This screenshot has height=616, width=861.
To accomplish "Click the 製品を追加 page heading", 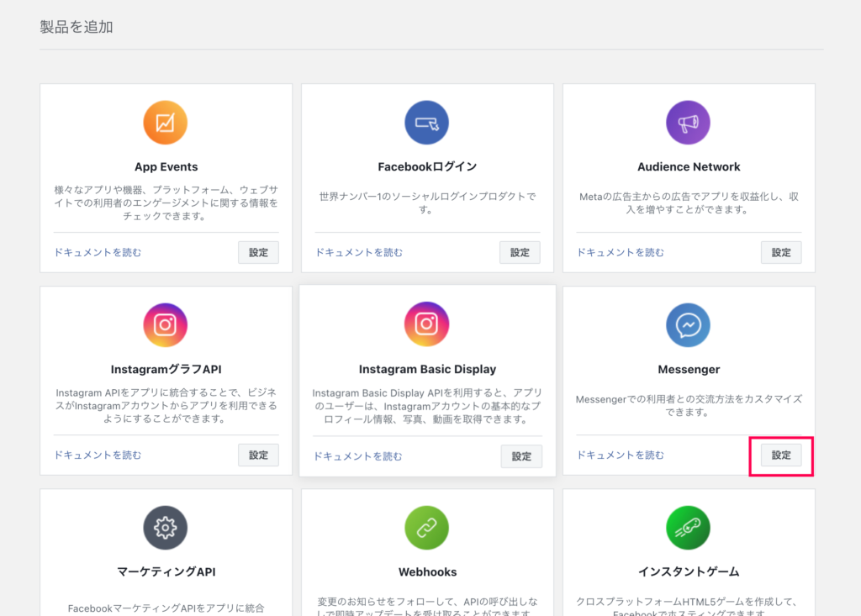I will coord(77,27).
